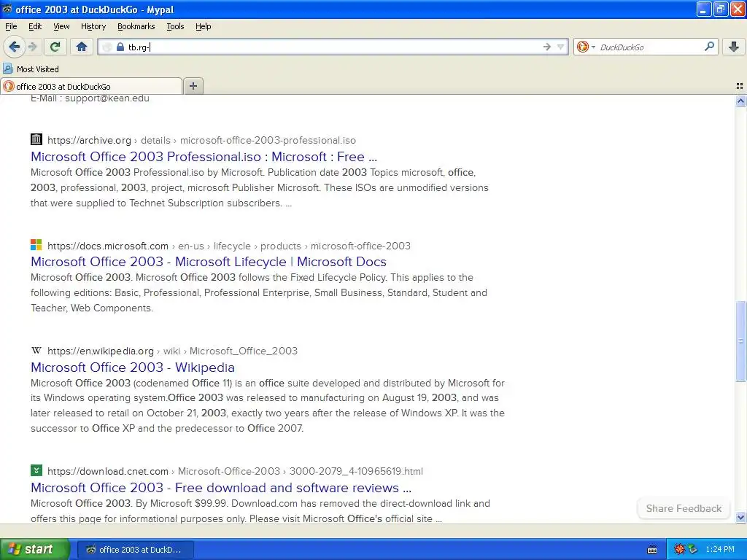Open the File menu
747x560 pixels.
(11, 26)
